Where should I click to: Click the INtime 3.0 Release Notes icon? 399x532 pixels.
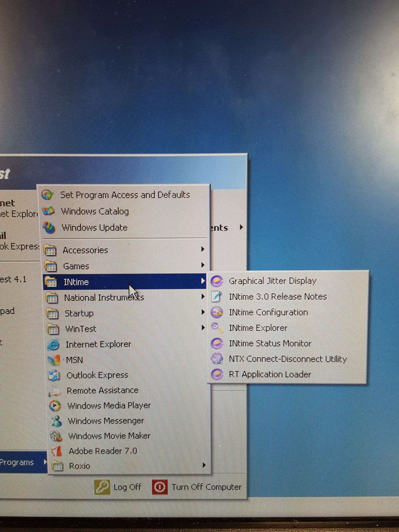click(217, 297)
